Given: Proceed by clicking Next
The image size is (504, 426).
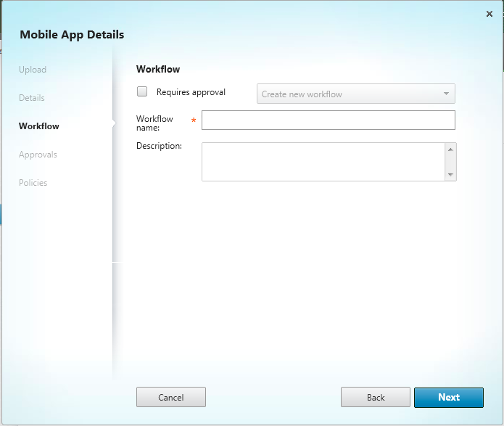Looking at the screenshot, I should tap(448, 397).
